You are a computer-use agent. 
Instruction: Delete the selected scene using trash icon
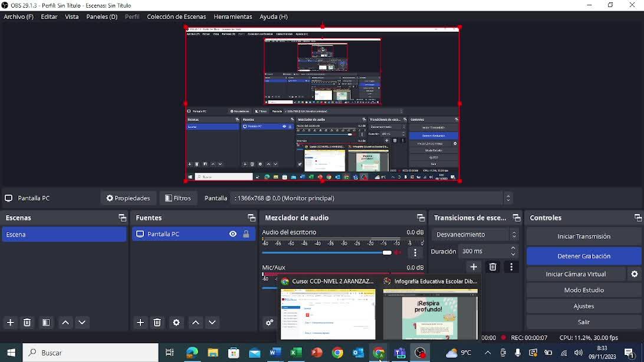[x=27, y=322]
